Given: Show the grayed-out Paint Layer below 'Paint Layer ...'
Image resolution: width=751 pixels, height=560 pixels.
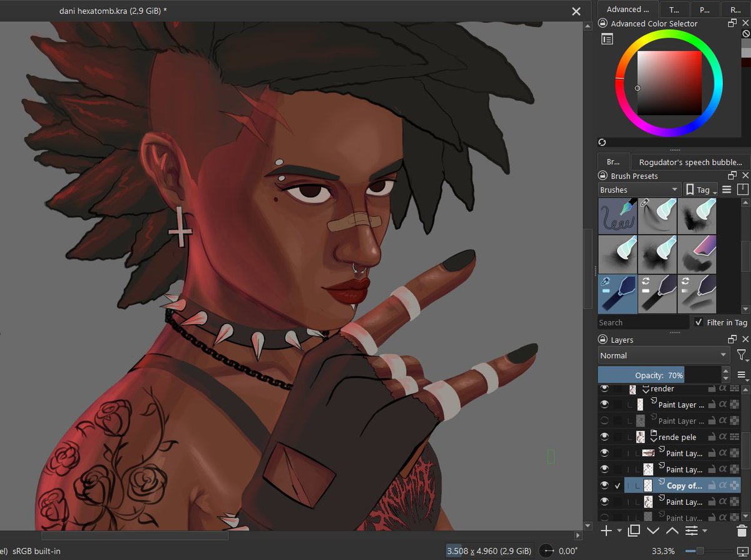Looking at the screenshot, I should pos(603,420).
